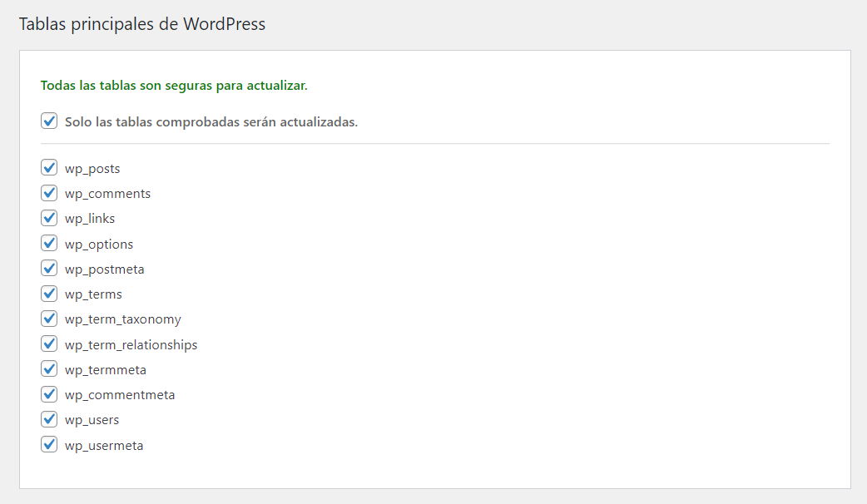Toggle the wp_postmeta checkbox
Viewport: 867px width, 504px height.
point(49,268)
